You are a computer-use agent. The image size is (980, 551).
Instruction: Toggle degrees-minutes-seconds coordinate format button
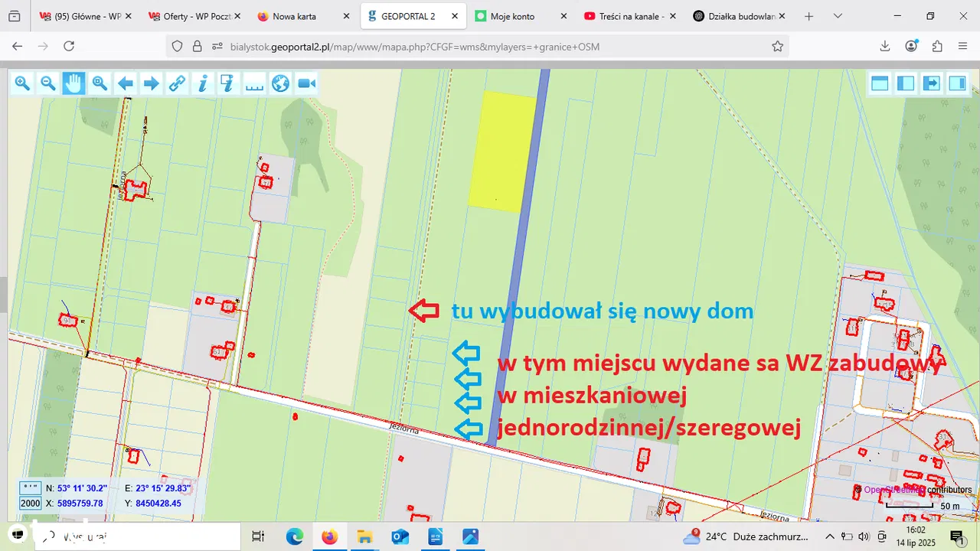click(31, 487)
